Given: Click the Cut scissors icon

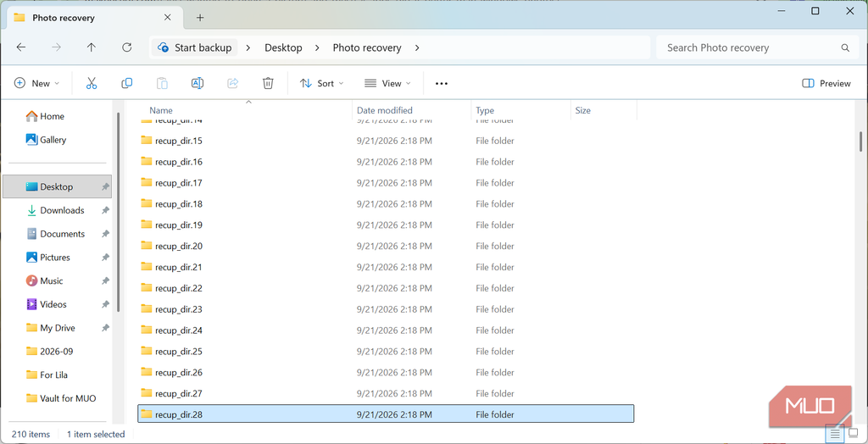Looking at the screenshot, I should (92, 83).
